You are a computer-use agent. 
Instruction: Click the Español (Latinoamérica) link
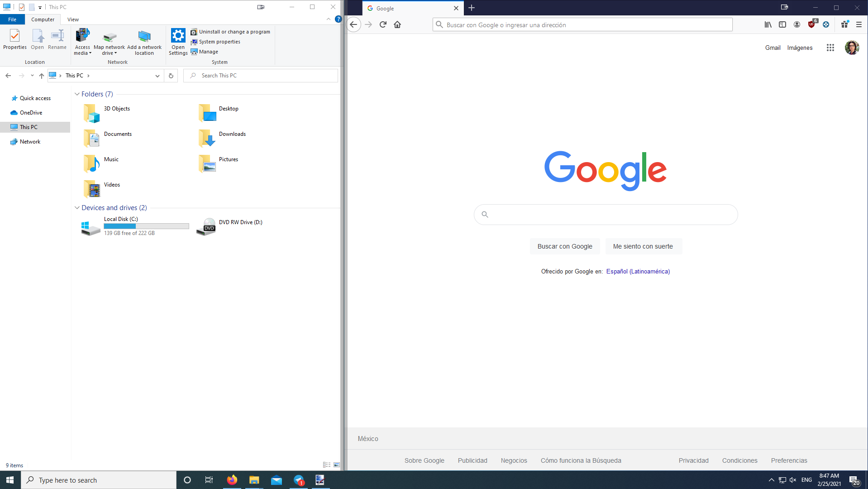(638, 271)
